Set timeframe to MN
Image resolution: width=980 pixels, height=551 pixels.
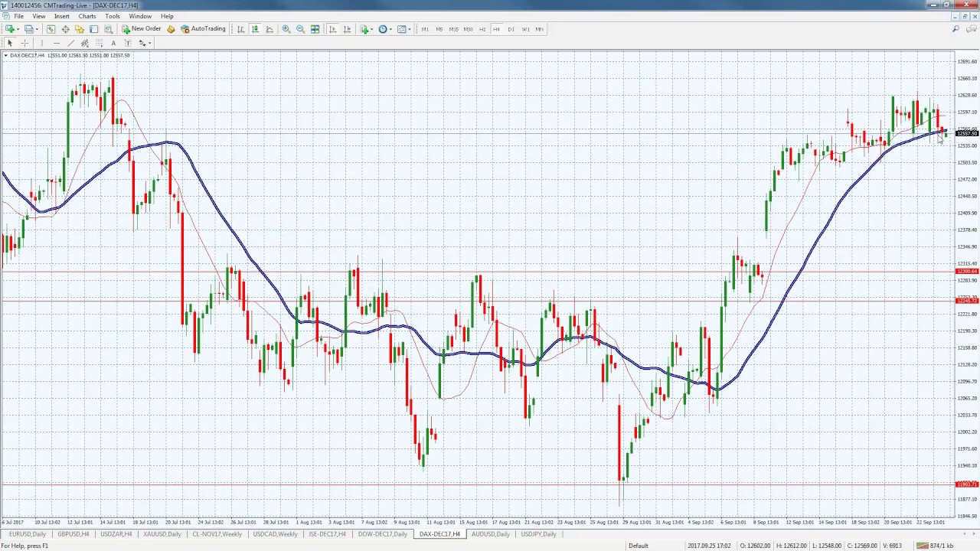pyautogui.click(x=540, y=29)
